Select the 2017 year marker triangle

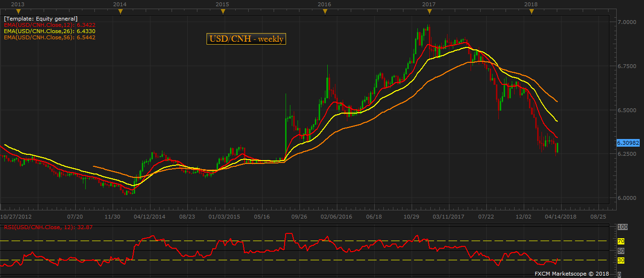click(428, 11)
